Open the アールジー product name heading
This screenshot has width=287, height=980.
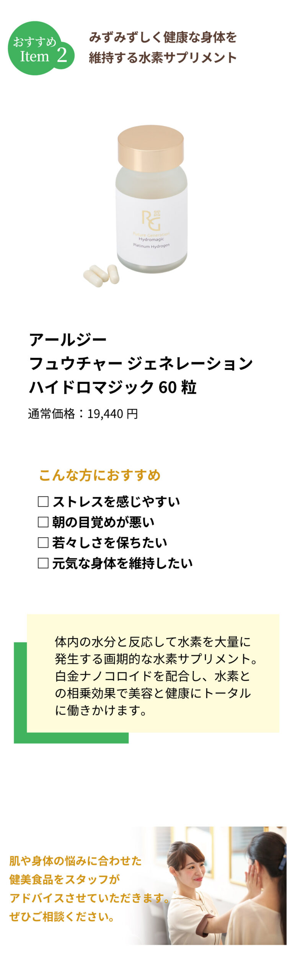(68, 339)
